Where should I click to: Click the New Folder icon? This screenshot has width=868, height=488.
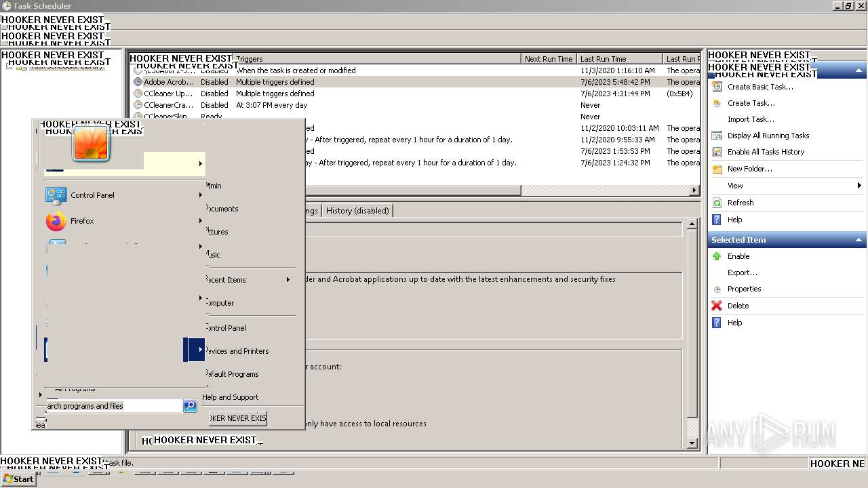point(717,169)
